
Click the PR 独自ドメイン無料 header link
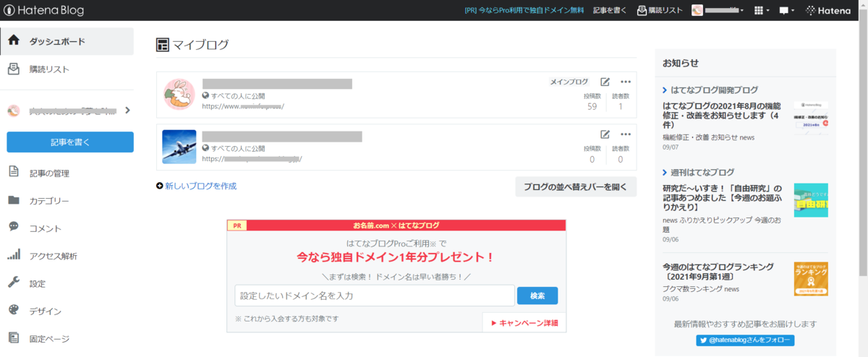pos(524,10)
